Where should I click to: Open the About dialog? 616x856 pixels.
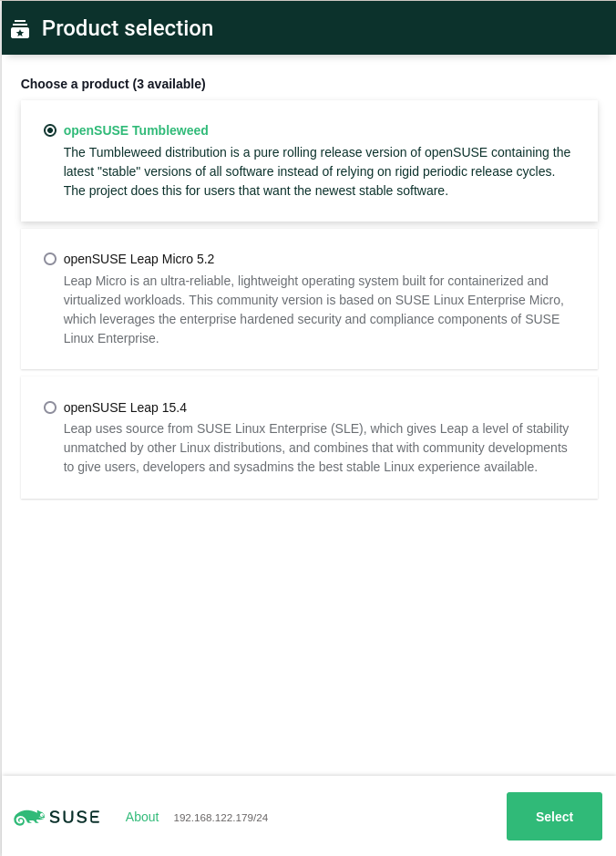coord(142,817)
